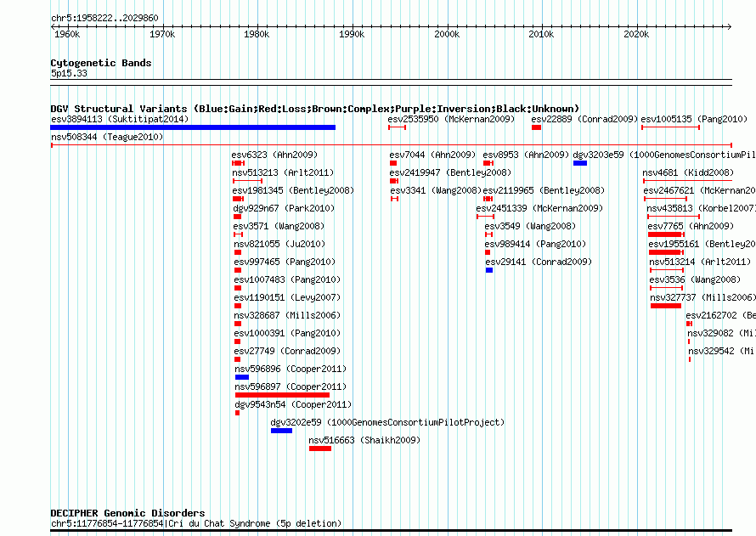The image size is (756, 536).
Task: Open esv1007483 (Pang2010) variant label
Action: click(287, 279)
